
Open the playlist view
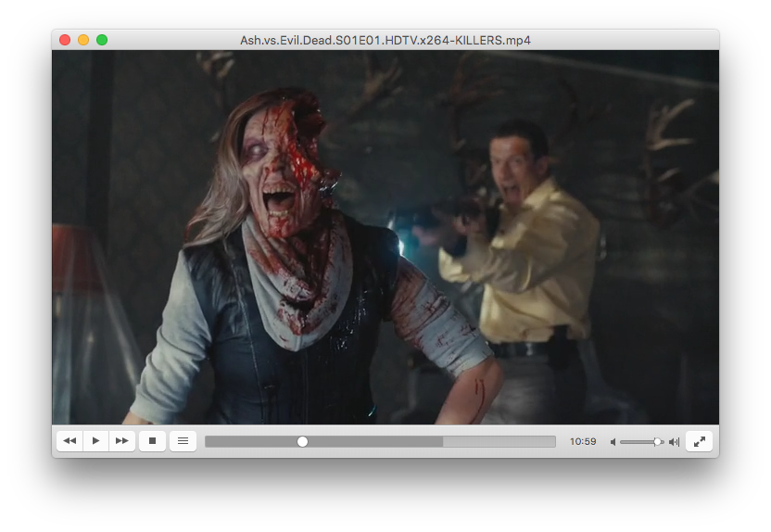(x=183, y=441)
